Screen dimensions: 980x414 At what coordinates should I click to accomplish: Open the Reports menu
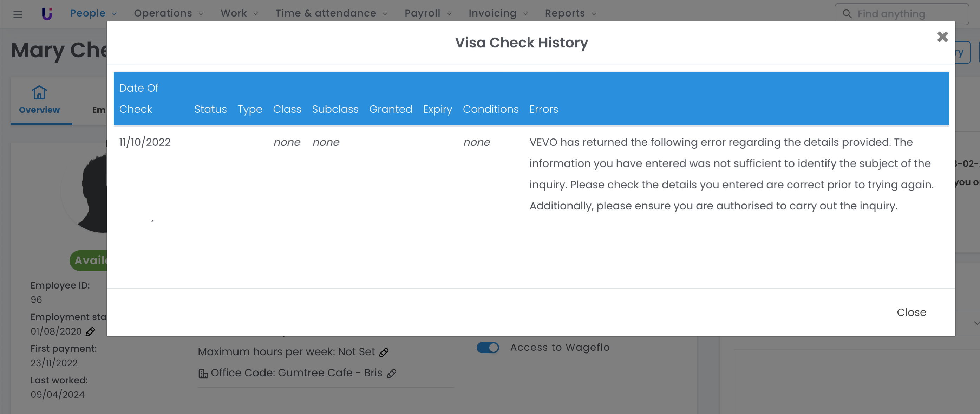570,13
